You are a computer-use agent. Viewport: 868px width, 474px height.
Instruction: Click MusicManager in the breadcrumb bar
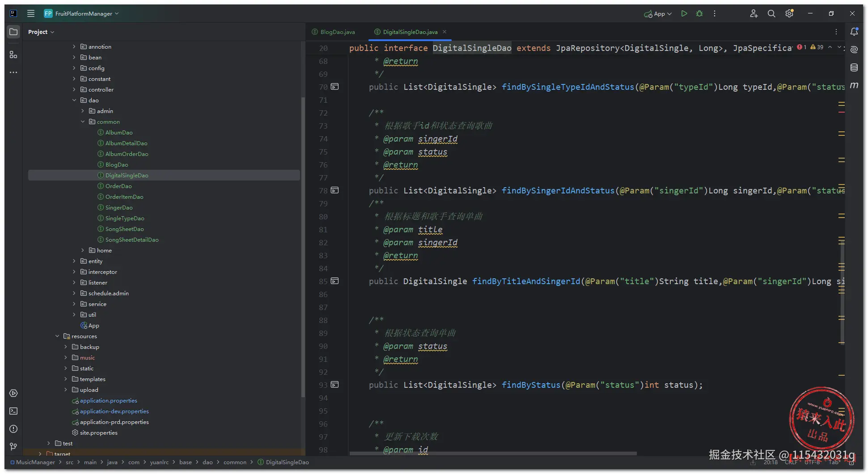coord(35,462)
